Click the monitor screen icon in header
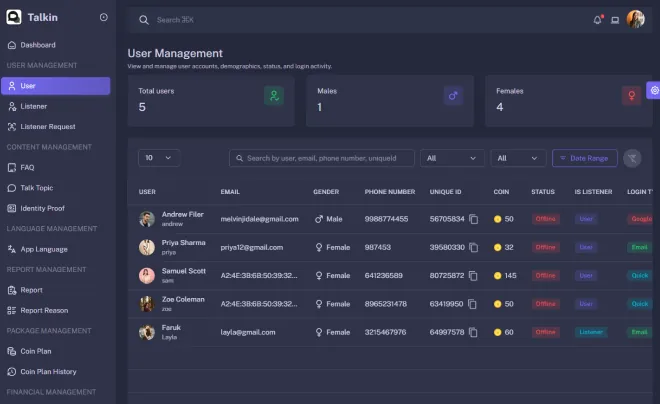This screenshot has height=404, width=660. 615,20
